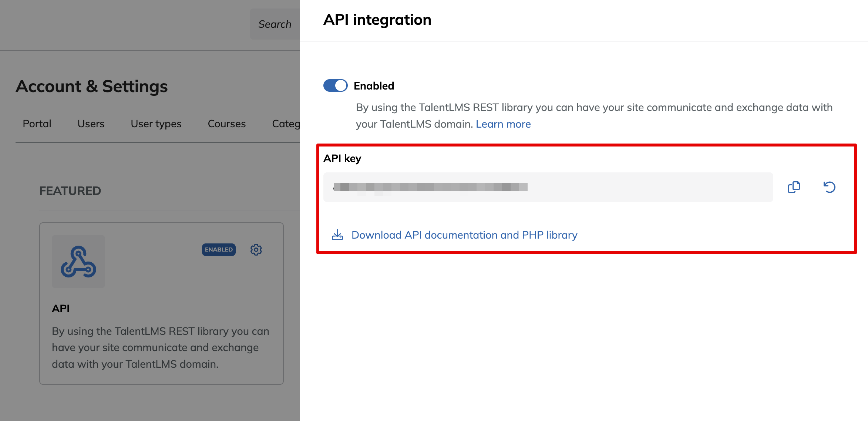The image size is (868, 421).
Task: Click the ENABLED badge on API card
Action: pos(219,250)
